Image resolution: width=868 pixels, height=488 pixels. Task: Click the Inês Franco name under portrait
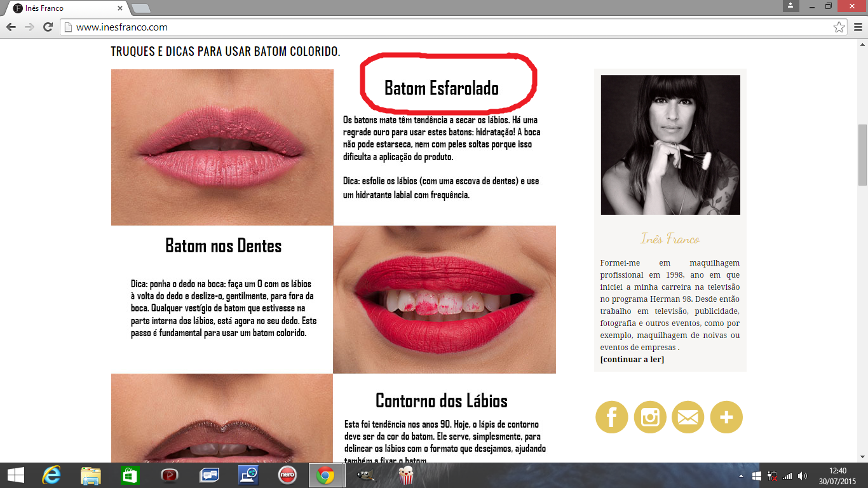(x=670, y=240)
